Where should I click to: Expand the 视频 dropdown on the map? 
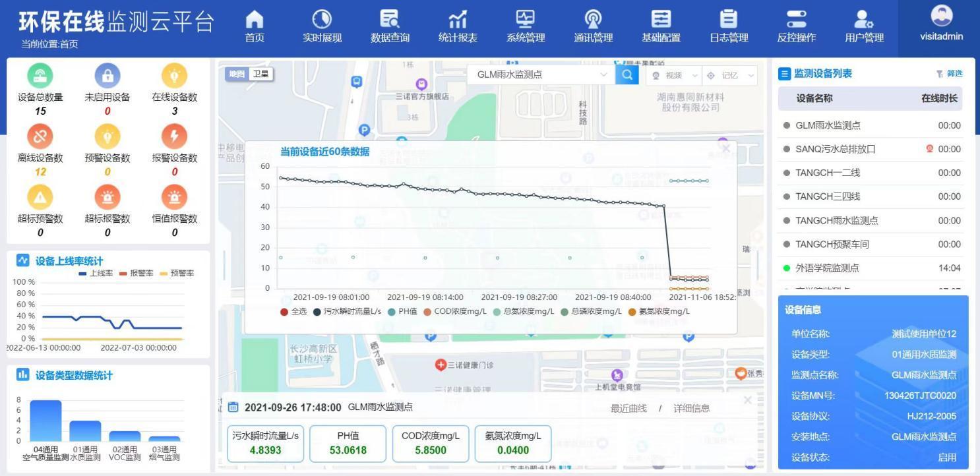point(675,74)
